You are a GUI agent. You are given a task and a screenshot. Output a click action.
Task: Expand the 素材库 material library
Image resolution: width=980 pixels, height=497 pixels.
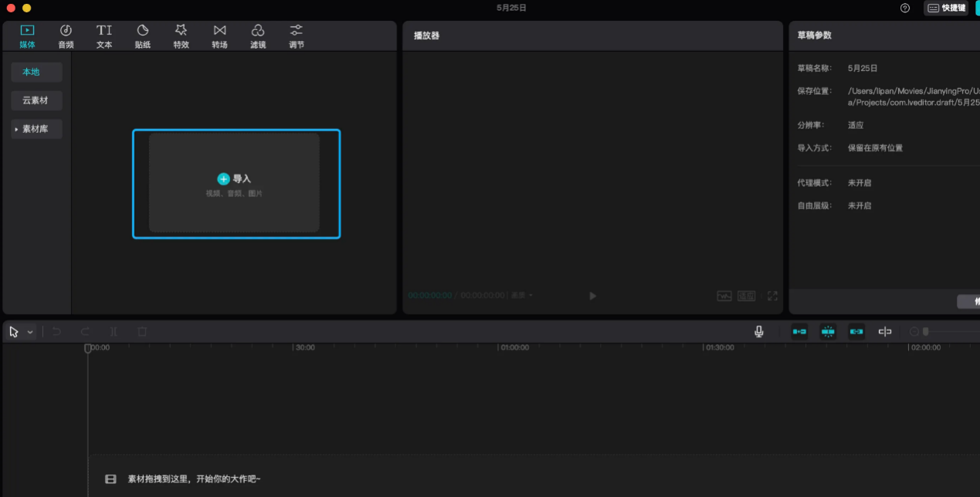point(36,129)
